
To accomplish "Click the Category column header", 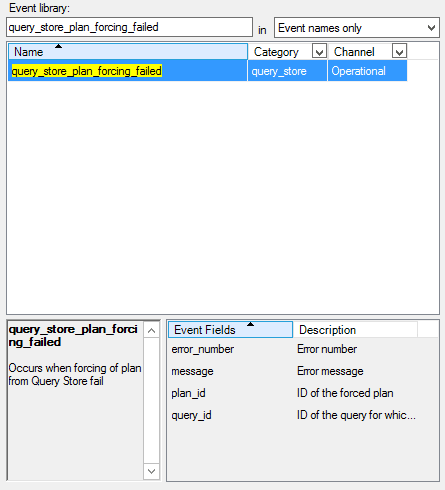I will (x=287, y=52).
